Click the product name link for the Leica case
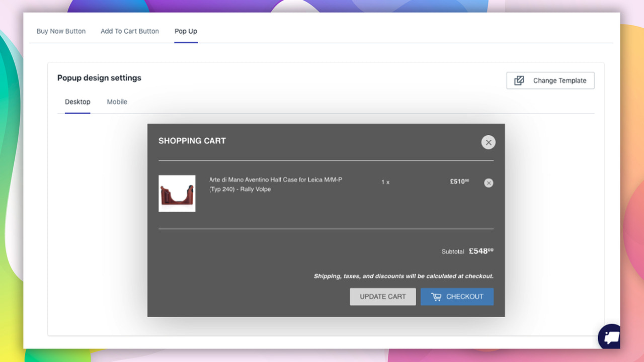The width and height of the screenshot is (644, 362). (275, 184)
